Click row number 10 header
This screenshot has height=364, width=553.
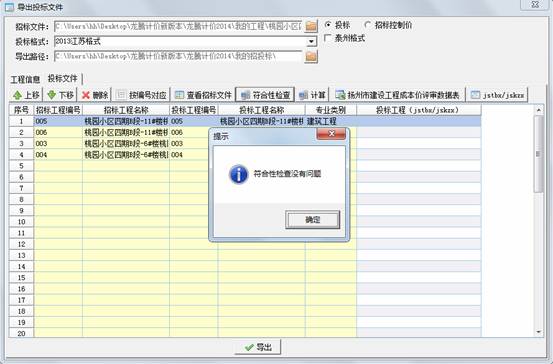[22, 222]
